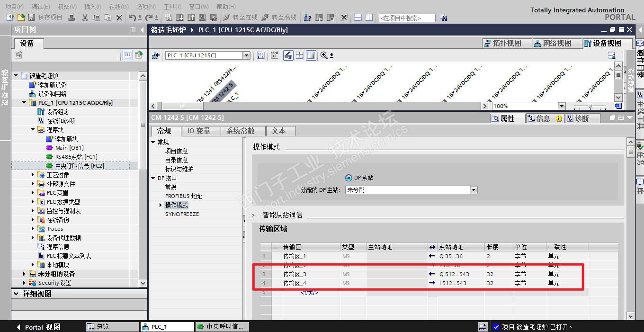
Task: Open the PLC_1 [CPU 1215C] device dropdown
Action: pos(246,55)
